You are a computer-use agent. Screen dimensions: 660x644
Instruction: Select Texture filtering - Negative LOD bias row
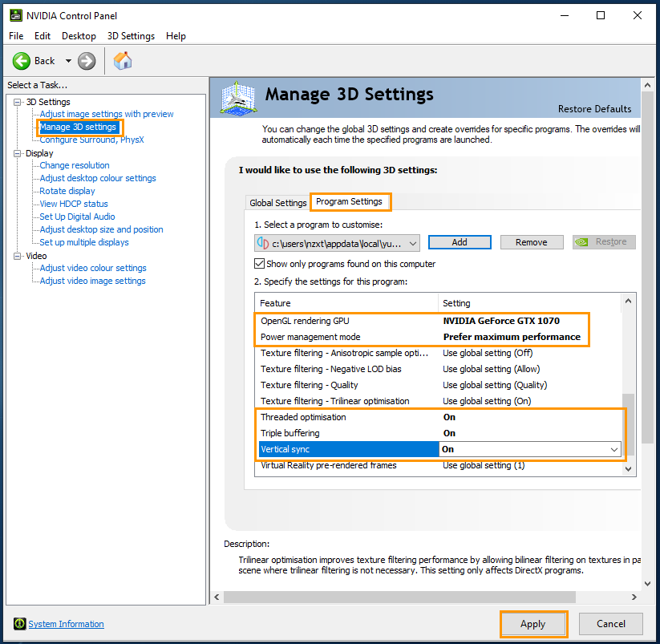(438, 369)
